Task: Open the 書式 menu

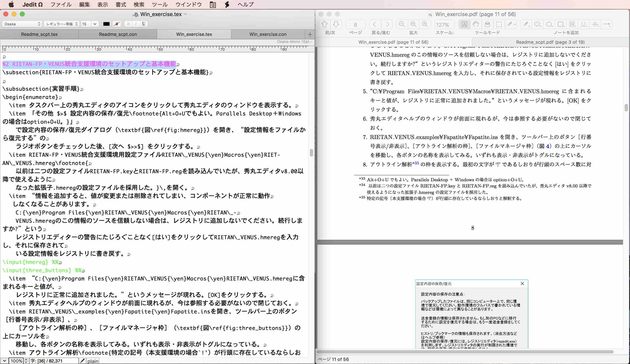Action: [x=121, y=4]
